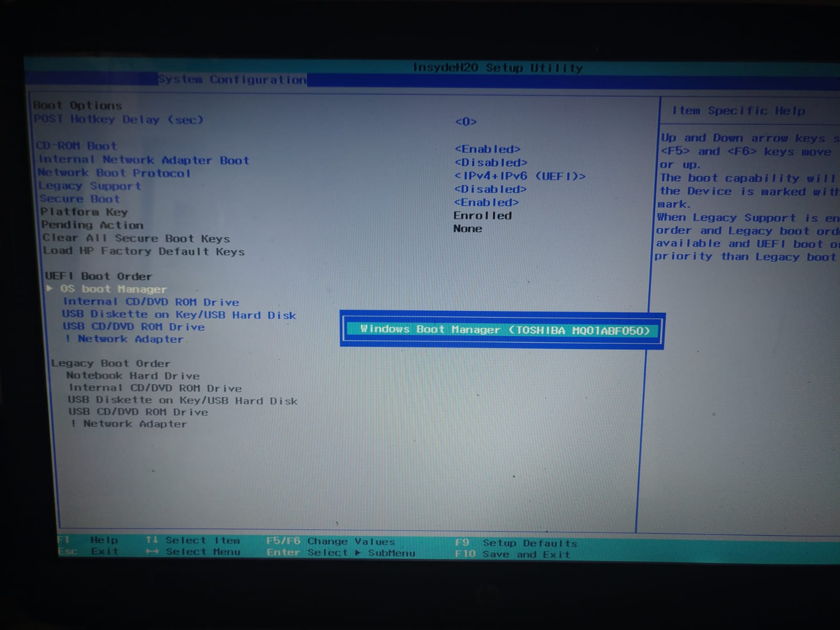Select Windows Boot Manager TOSHIBA entry

pos(504,330)
